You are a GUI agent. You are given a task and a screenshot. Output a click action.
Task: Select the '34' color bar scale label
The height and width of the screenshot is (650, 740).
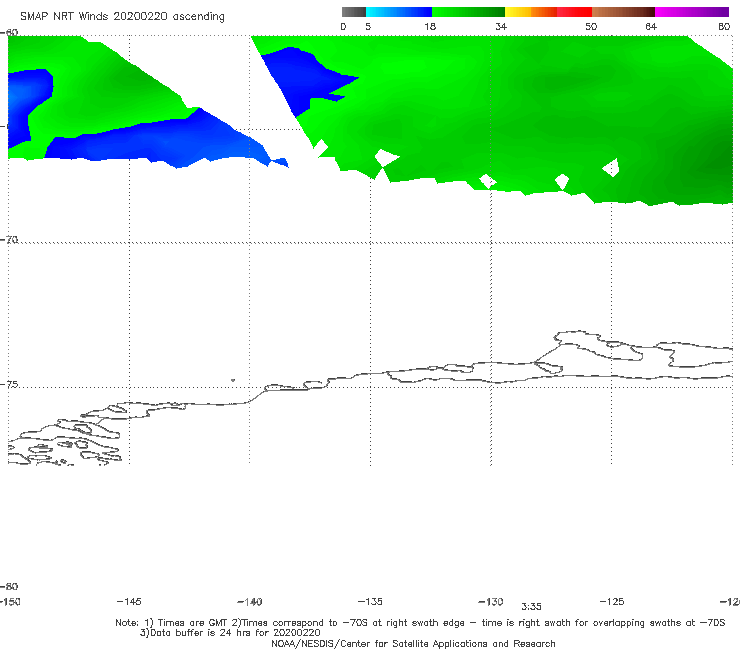pos(501,27)
